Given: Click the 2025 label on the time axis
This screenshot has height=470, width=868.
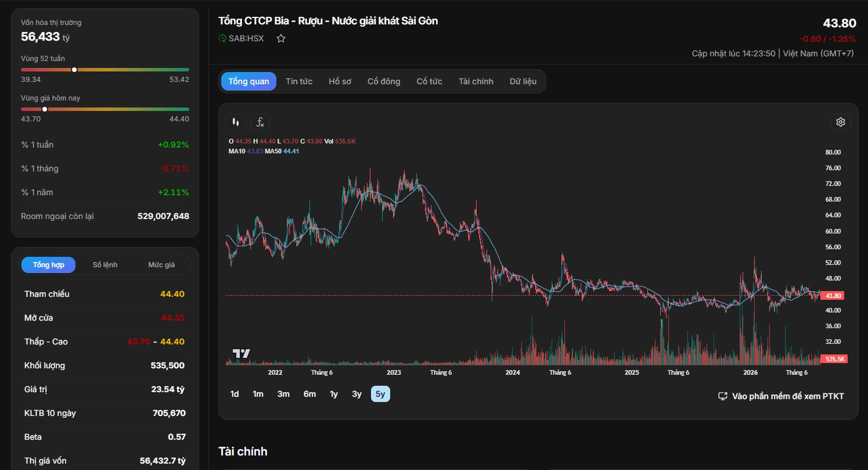Looking at the screenshot, I should (632, 372).
